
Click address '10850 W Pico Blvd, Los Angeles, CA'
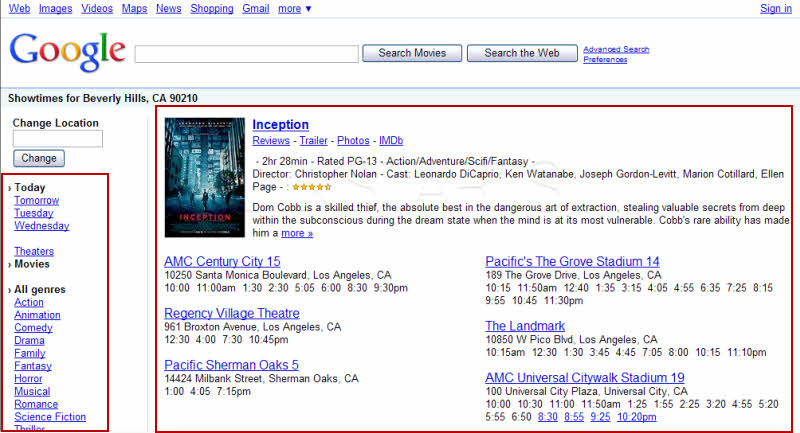tap(571, 340)
